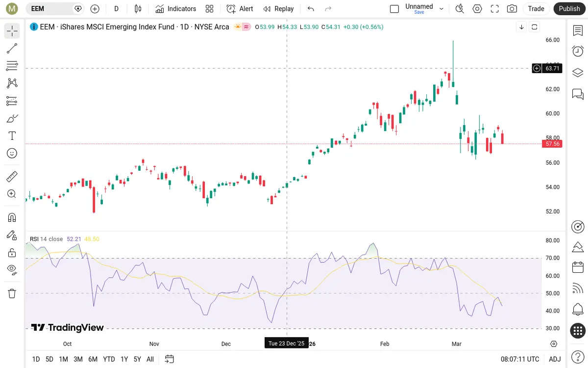Open the news feed panel
Image resolution: width=588 pixels, height=368 pixels.
578,289
